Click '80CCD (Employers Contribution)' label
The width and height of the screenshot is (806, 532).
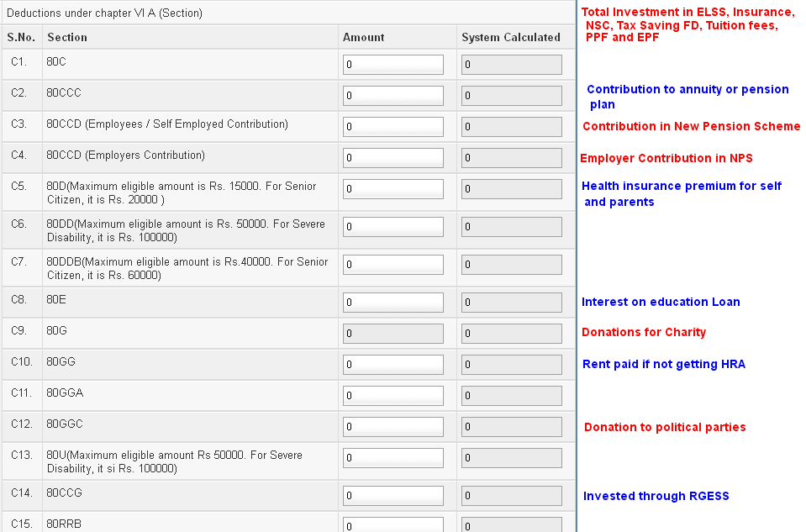125,155
